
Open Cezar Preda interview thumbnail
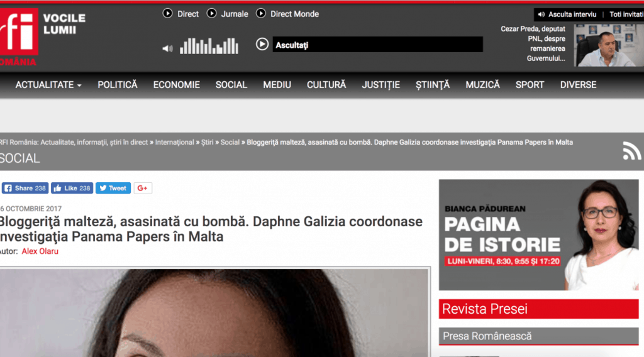609,45
